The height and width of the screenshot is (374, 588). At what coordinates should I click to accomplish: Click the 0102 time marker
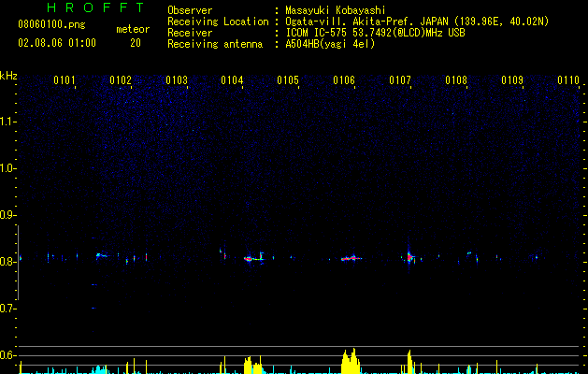pyautogui.click(x=121, y=80)
